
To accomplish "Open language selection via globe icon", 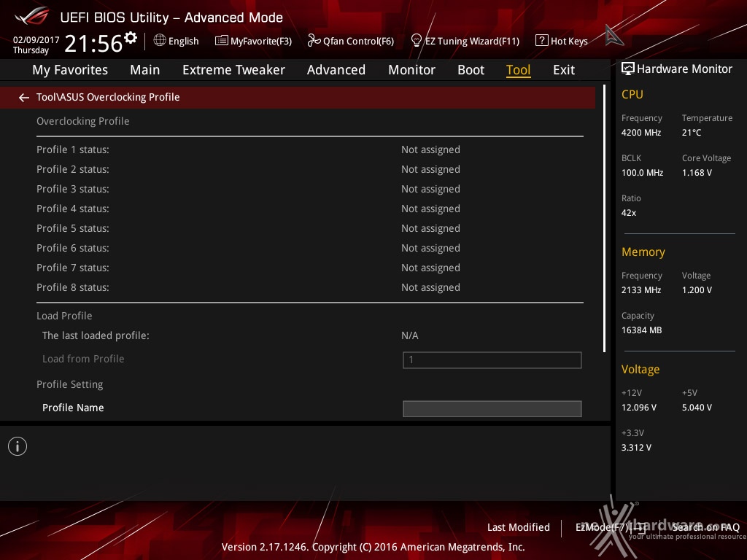I will tap(160, 41).
